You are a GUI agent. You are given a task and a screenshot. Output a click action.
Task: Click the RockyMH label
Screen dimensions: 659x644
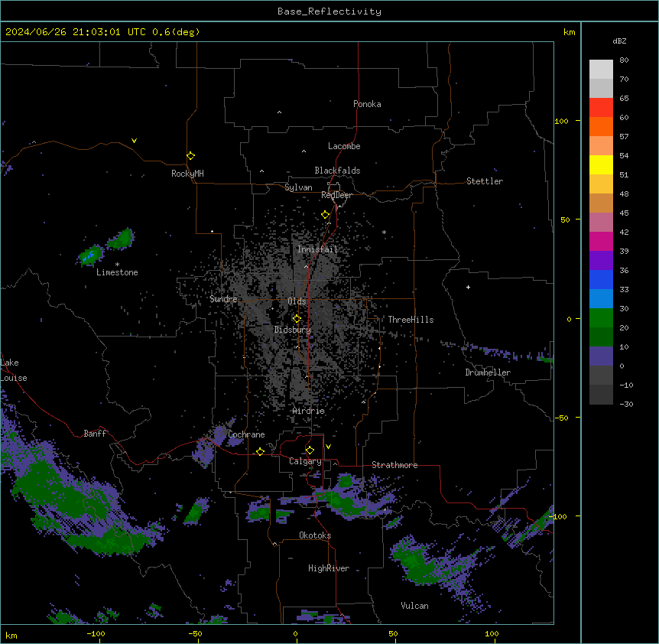click(187, 174)
